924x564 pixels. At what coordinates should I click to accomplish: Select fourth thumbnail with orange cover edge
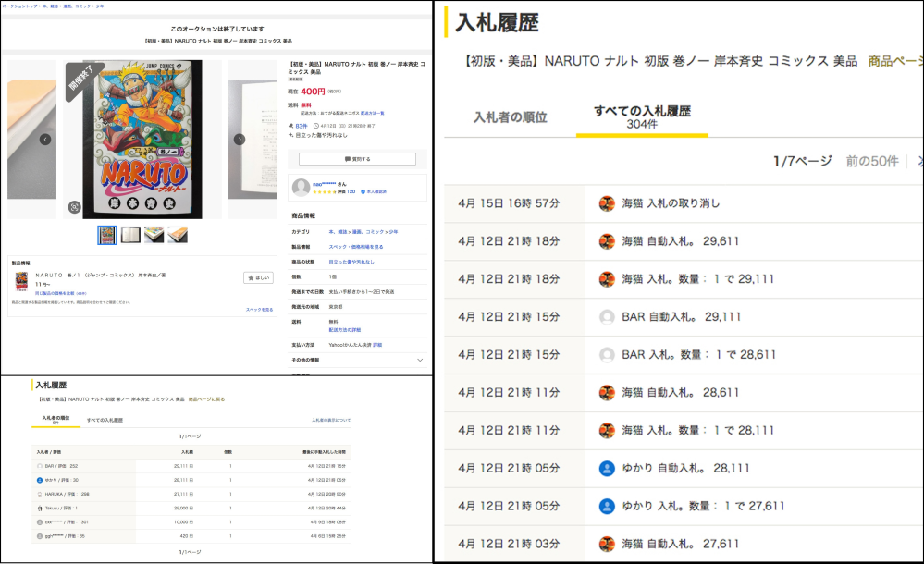(x=178, y=235)
